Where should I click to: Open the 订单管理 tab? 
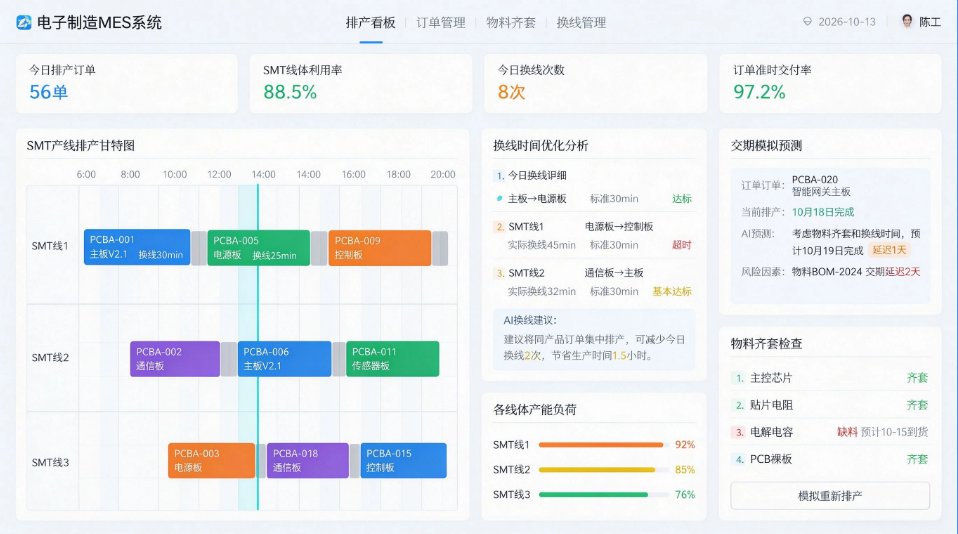(x=441, y=23)
